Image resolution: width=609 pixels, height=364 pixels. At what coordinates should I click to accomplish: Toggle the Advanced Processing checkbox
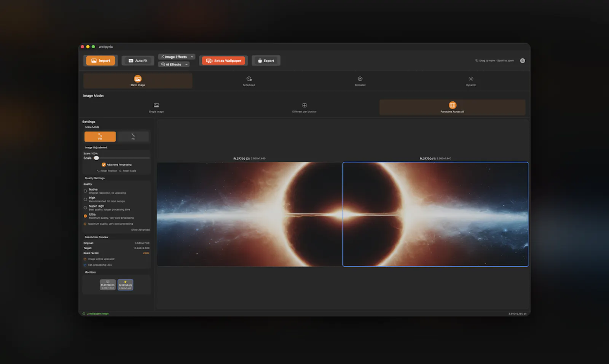[x=104, y=165]
